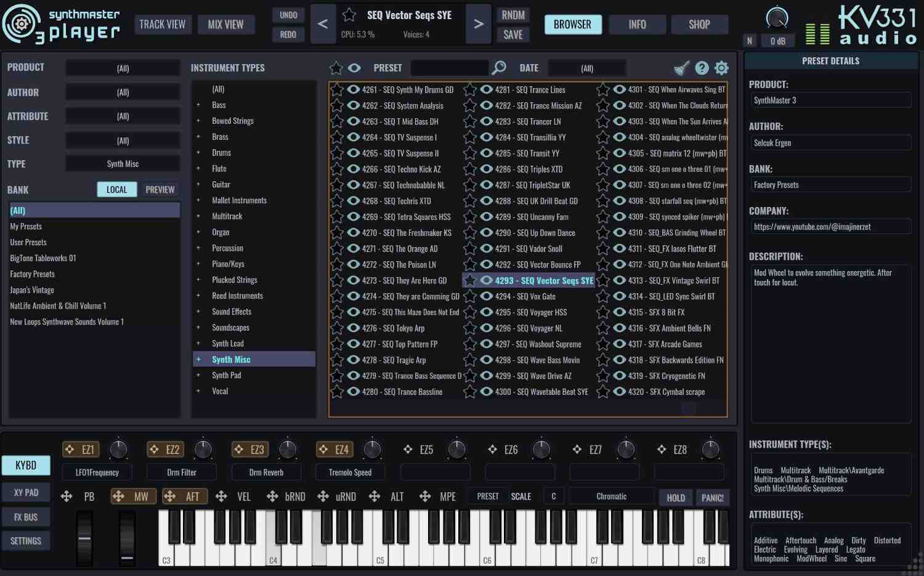Enable the HOLD toggle

click(675, 497)
